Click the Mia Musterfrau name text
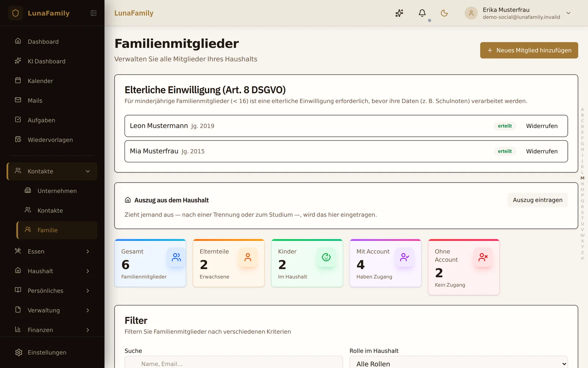 (154, 151)
